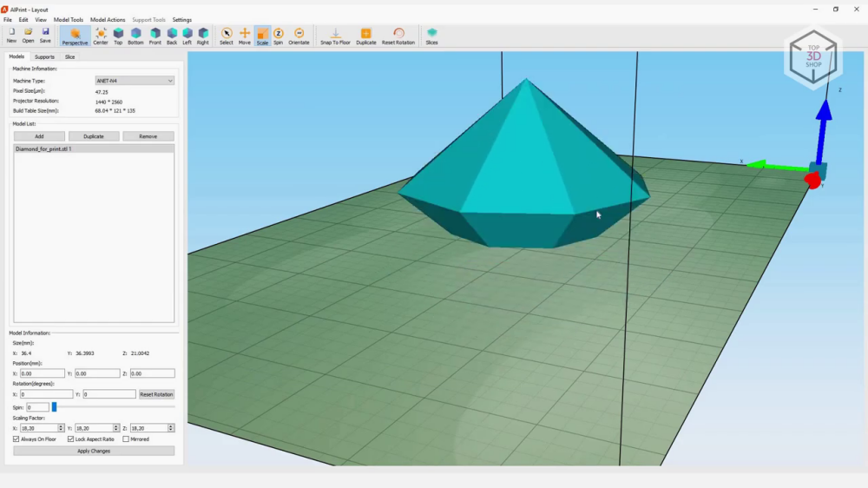Activate the Spin tool
This screenshot has width=868, height=488.
point(279,36)
